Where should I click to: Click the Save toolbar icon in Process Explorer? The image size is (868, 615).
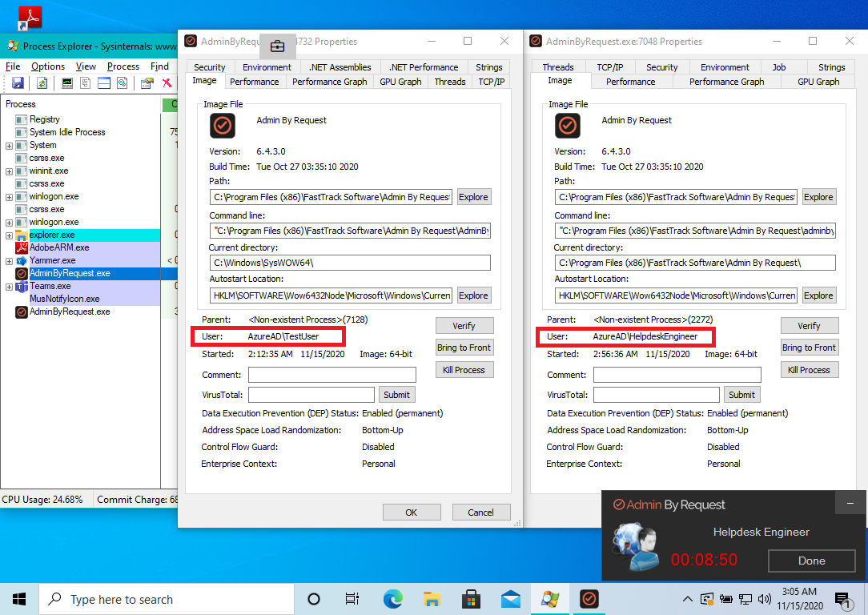18,83
